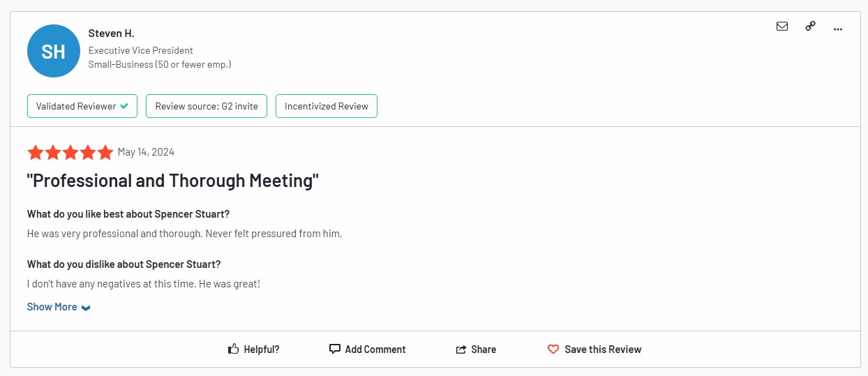Click the Executive Vice President job title

click(x=141, y=50)
